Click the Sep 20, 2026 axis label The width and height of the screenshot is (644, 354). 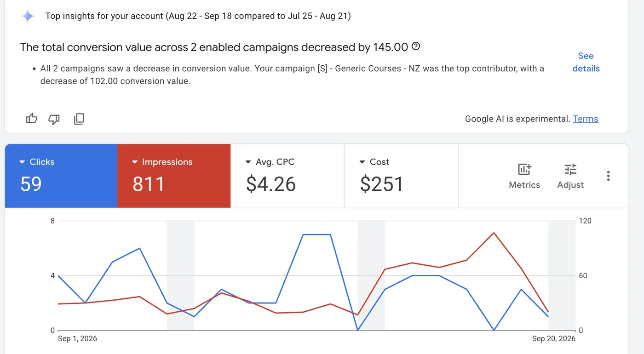coord(554,339)
